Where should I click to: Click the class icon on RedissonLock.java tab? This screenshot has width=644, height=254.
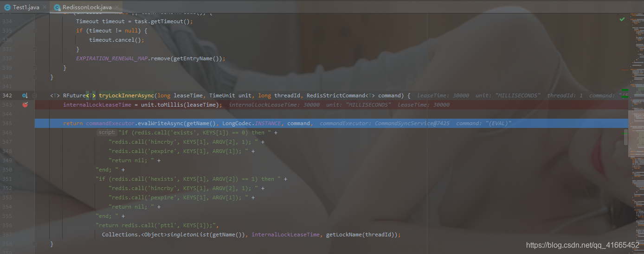(57, 7)
